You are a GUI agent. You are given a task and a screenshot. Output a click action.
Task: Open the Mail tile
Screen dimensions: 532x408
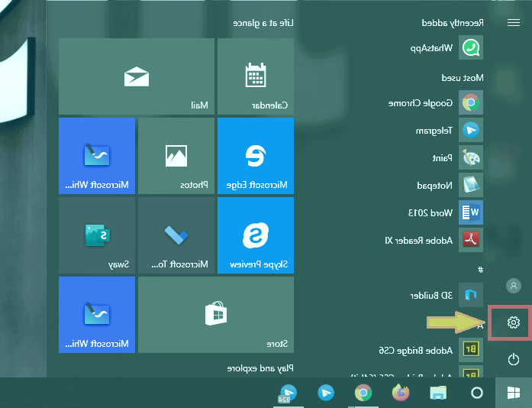pos(137,76)
